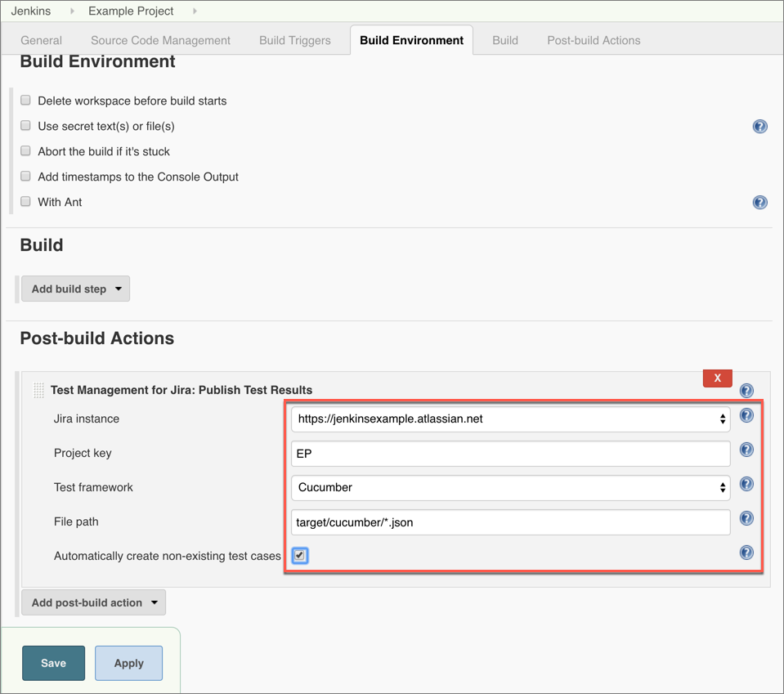Screen dimensions: 784x694
Task: Click help icon for secret text option
Action: (759, 127)
